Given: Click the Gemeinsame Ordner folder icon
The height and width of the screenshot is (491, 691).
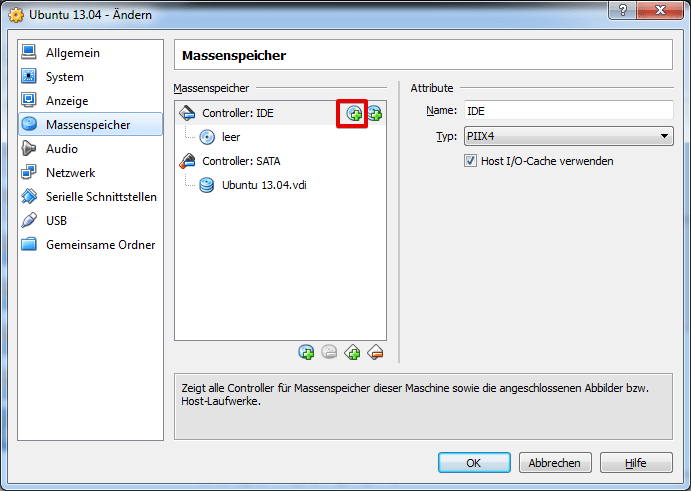Looking at the screenshot, I should (x=29, y=244).
